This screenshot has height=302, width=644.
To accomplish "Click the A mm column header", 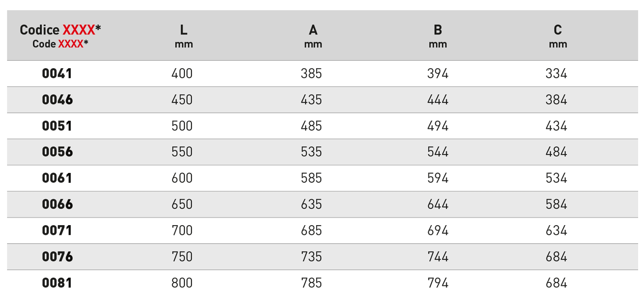I will pos(313,36).
